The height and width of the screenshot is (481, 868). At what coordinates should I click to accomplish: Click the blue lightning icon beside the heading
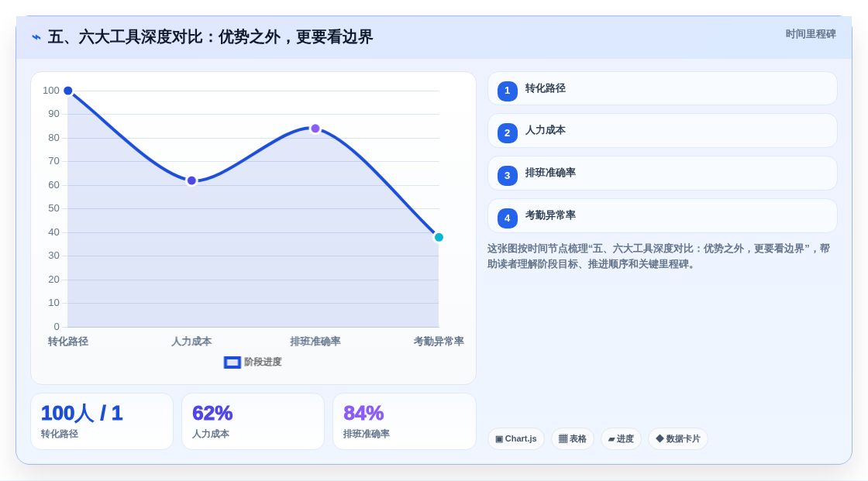[x=36, y=37]
